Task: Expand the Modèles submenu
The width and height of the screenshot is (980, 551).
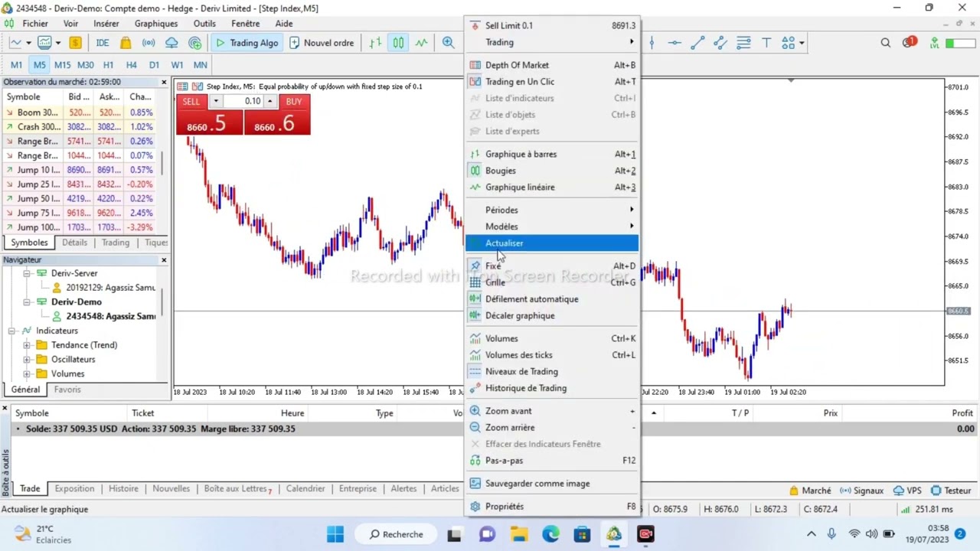Action: 551,227
